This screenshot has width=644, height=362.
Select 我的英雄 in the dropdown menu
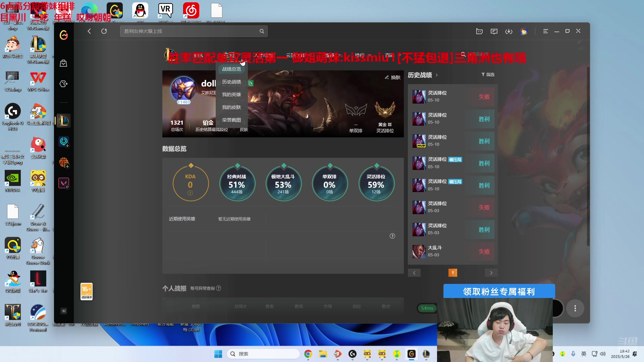pyautogui.click(x=231, y=95)
